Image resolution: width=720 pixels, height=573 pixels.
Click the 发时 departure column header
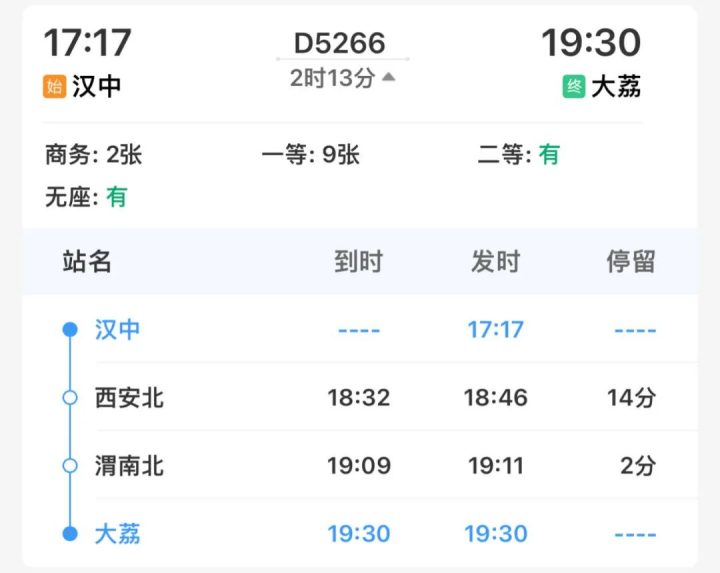pyautogui.click(x=496, y=262)
